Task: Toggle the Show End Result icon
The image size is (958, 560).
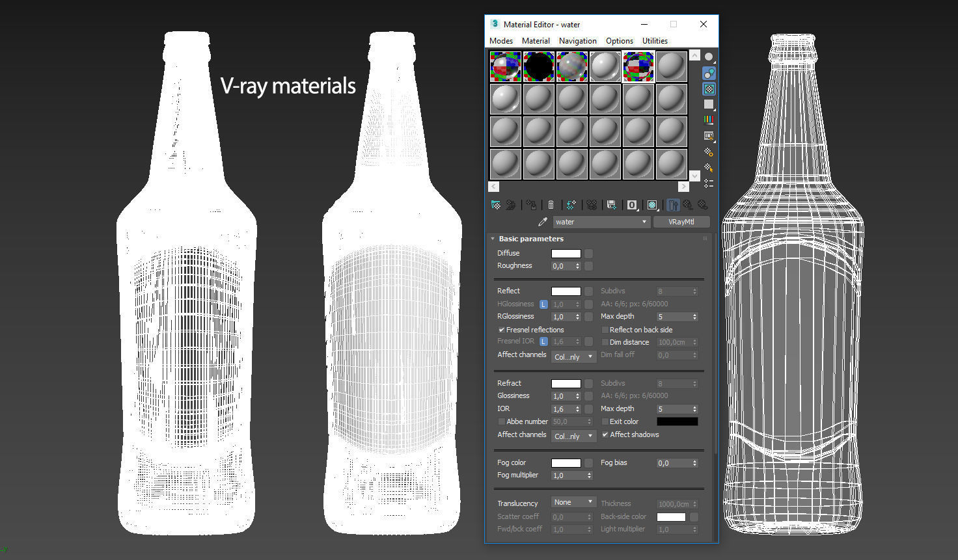Action: pos(673,205)
